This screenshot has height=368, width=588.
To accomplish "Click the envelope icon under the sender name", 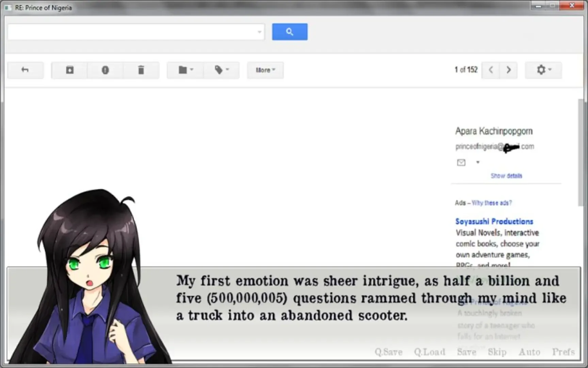I will [x=461, y=163].
